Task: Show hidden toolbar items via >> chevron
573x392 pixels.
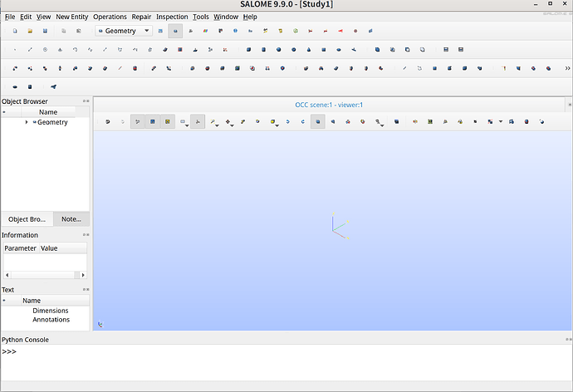Action: pos(567,68)
